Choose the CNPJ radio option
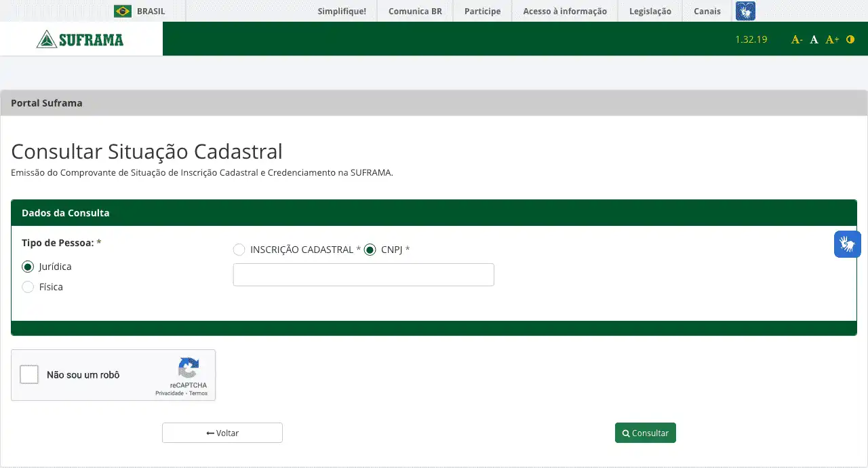 tap(370, 250)
